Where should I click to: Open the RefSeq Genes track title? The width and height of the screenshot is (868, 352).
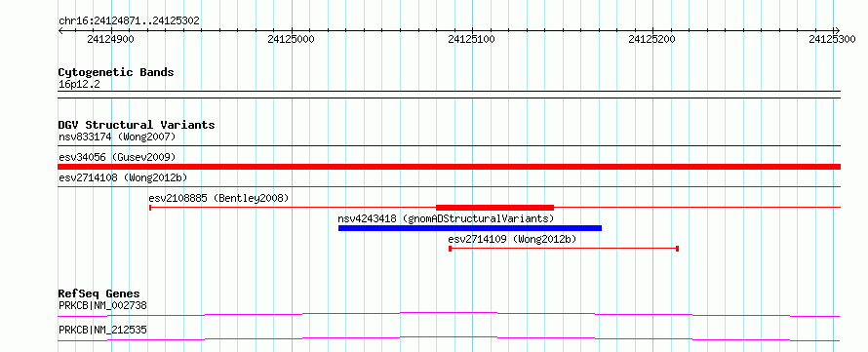coord(99,293)
